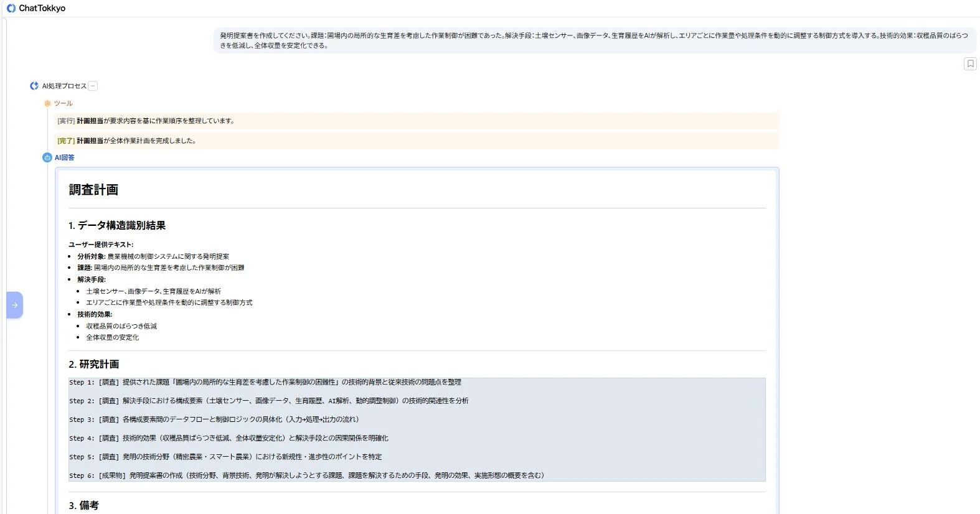Click the AI処理プロセス sparkle icon

pos(34,86)
